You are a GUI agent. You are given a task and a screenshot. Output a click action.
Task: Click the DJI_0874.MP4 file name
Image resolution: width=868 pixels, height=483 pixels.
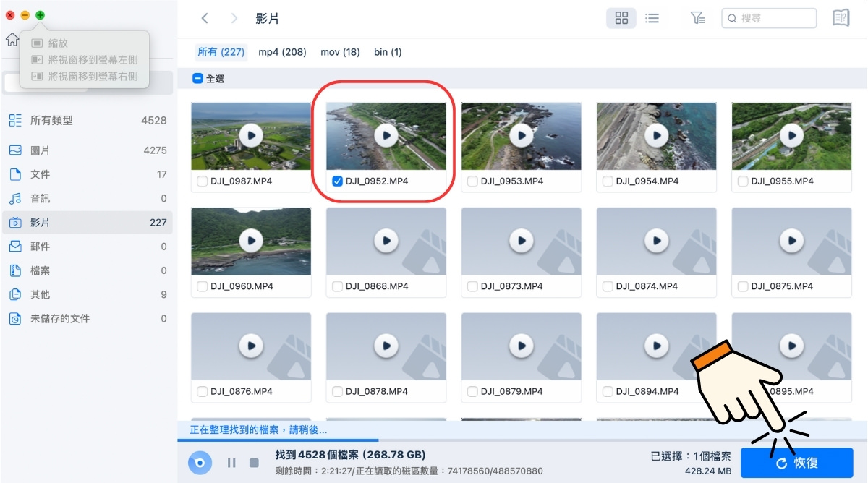(x=647, y=286)
